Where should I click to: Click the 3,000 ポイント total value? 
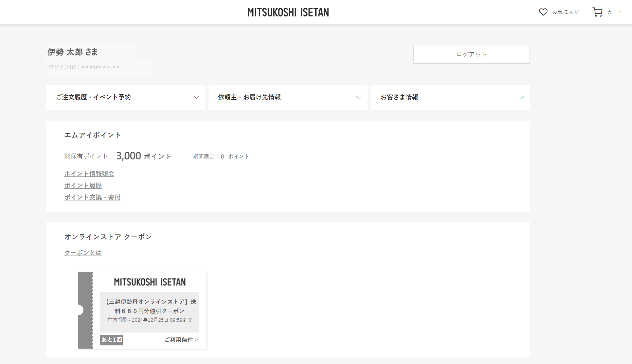144,156
